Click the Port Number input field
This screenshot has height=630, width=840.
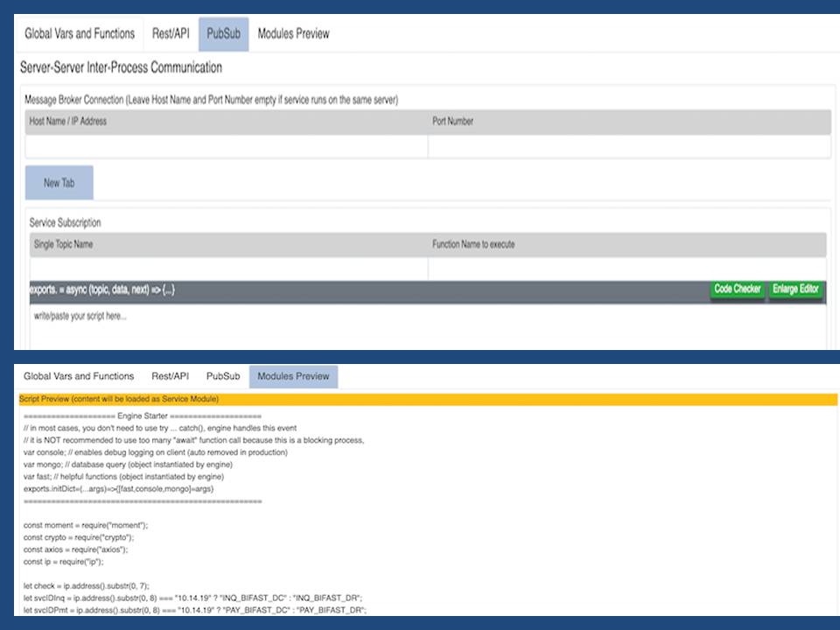click(x=628, y=146)
